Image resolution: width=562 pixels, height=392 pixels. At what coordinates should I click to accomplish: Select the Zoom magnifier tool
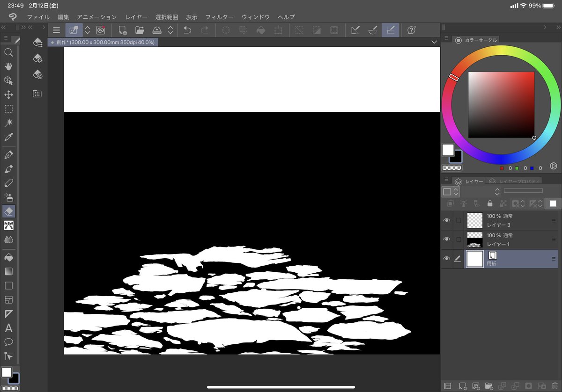[x=8, y=52]
